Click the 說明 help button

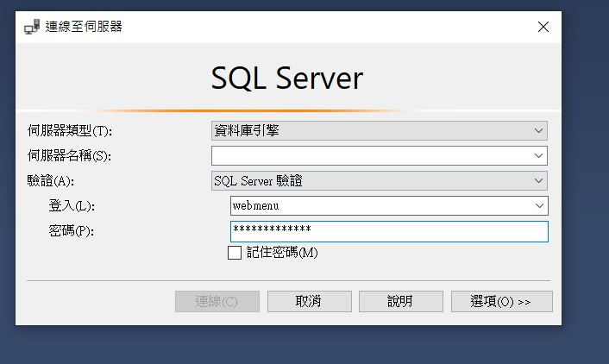click(401, 301)
